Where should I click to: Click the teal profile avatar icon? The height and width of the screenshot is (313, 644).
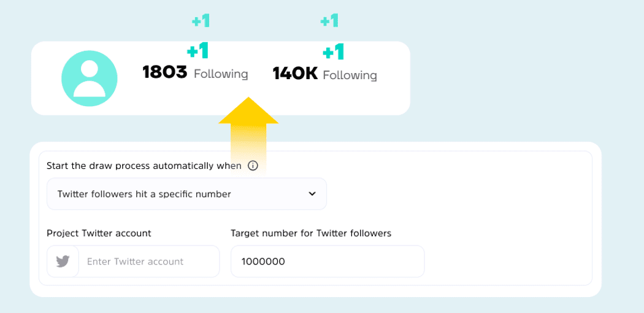click(x=89, y=79)
